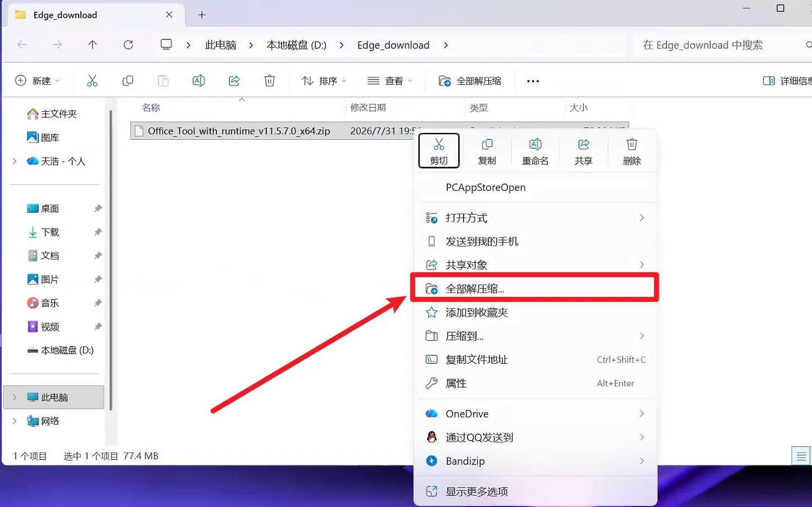Open a new tab with plus button
Viewport: 812px width, 507px height.
pyautogui.click(x=202, y=15)
